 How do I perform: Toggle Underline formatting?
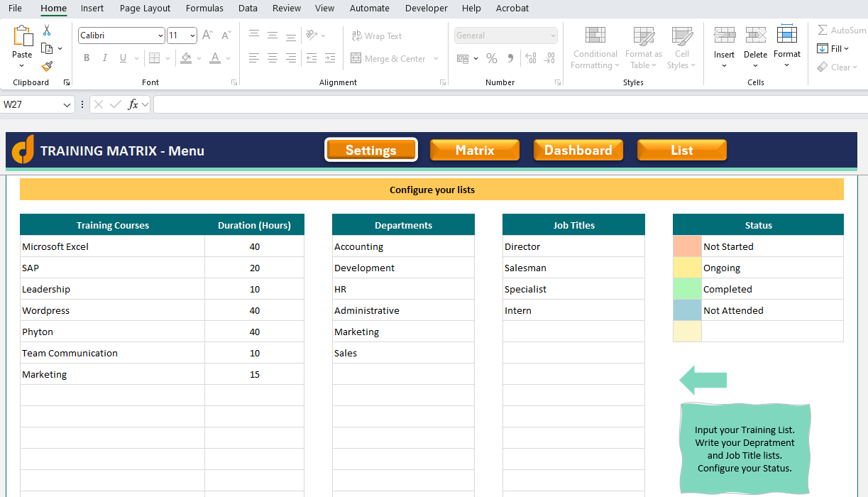coord(123,58)
